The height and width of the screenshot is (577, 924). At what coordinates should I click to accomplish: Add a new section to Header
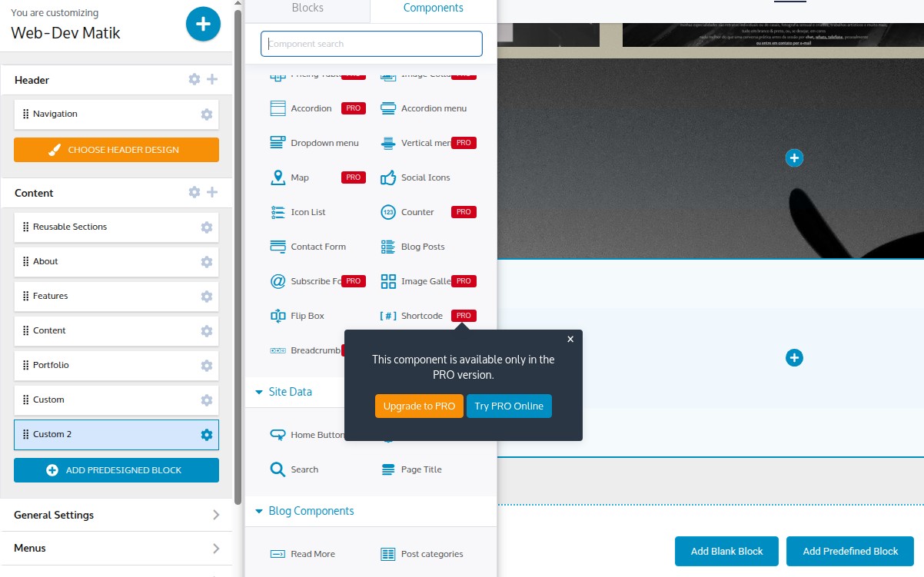pos(212,79)
